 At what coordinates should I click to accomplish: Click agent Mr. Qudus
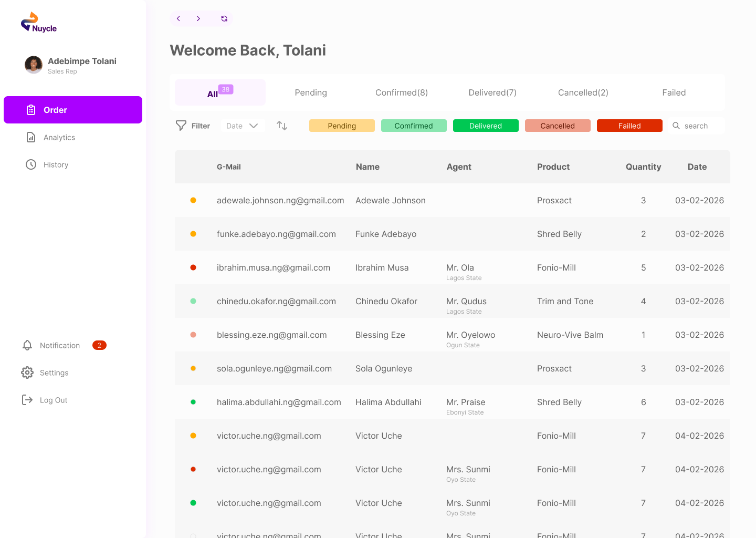point(466,301)
